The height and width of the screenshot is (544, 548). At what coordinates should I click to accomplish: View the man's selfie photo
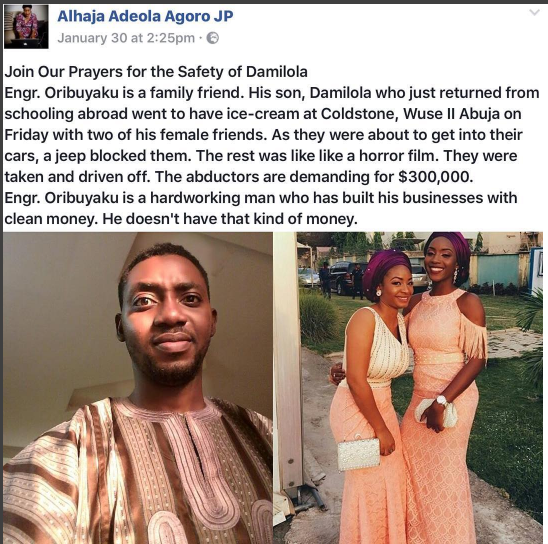pos(138,388)
